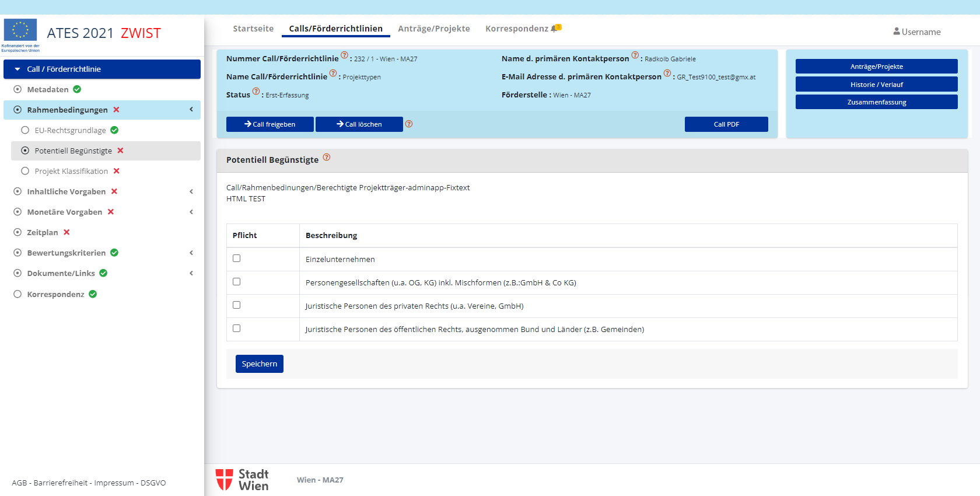
Task: Click help icon next to Call löschen
Action: click(409, 124)
